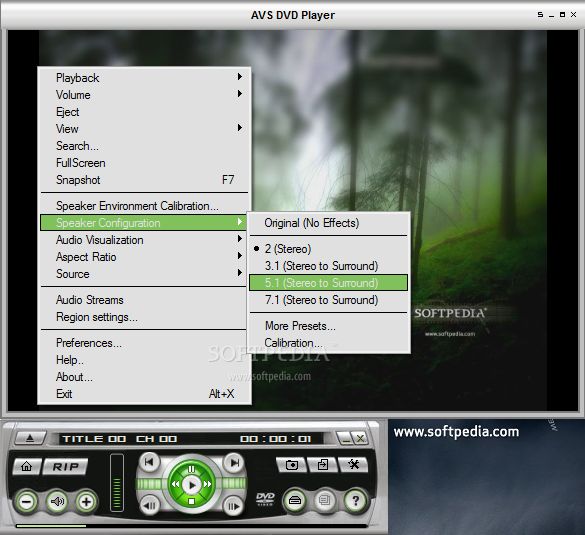Open More Presets... in submenu
This screenshot has height=535, width=585.
[329, 326]
